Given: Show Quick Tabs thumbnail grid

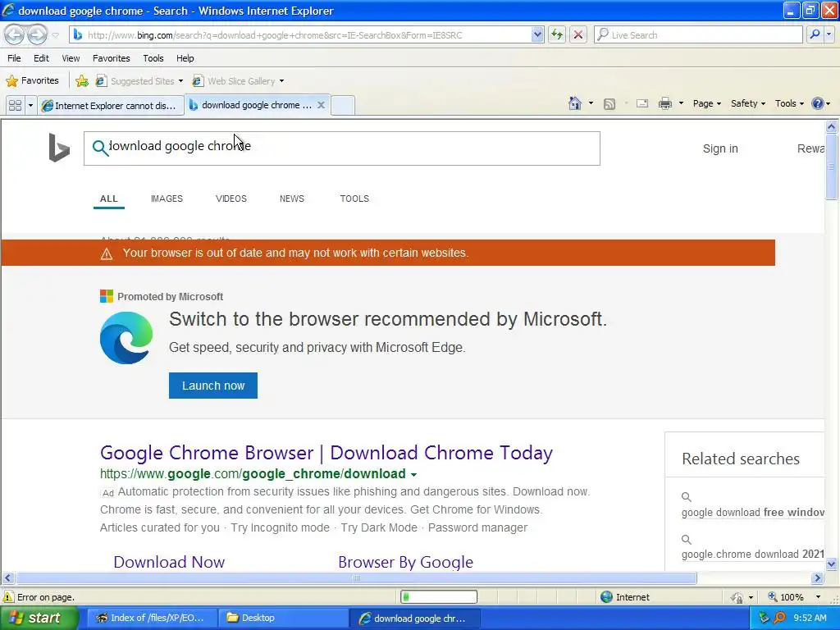Looking at the screenshot, I should [x=15, y=105].
